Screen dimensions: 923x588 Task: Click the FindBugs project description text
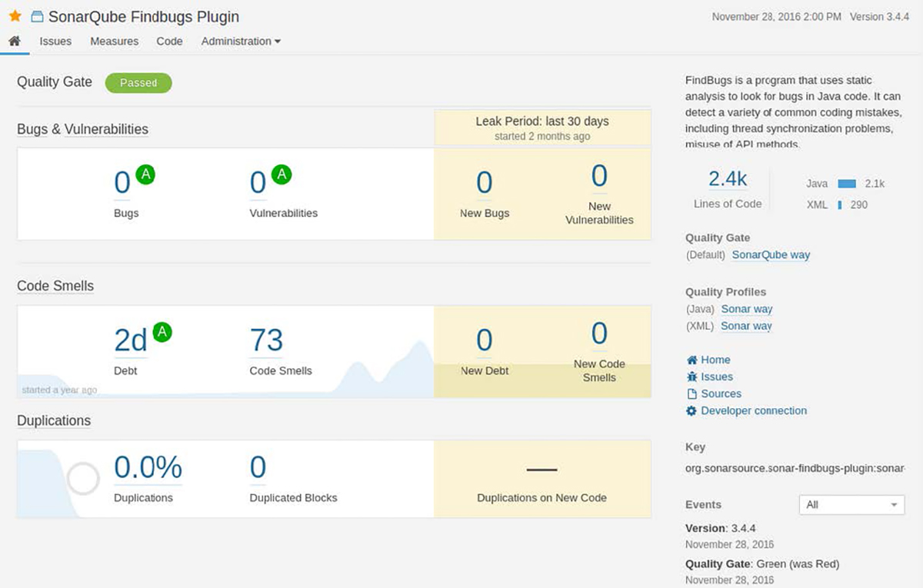pyautogui.click(x=794, y=112)
